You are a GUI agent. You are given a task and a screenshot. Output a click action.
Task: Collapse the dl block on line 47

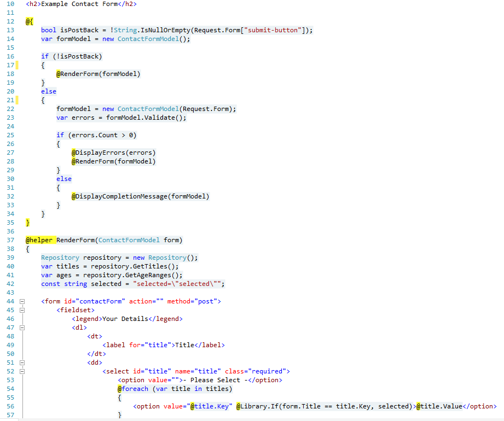click(x=22, y=328)
